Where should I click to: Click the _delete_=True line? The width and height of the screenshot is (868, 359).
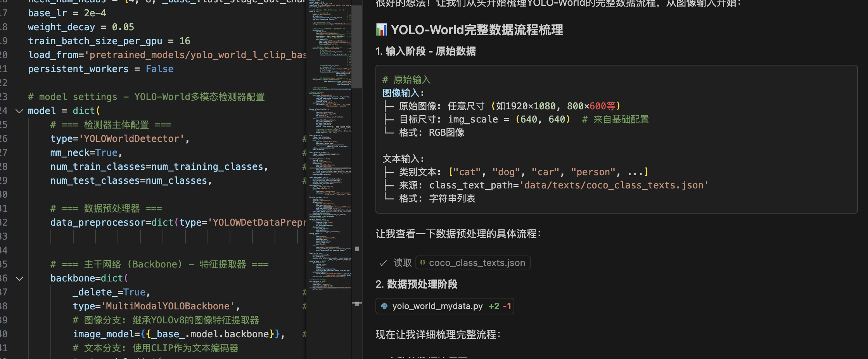coord(111,292)
